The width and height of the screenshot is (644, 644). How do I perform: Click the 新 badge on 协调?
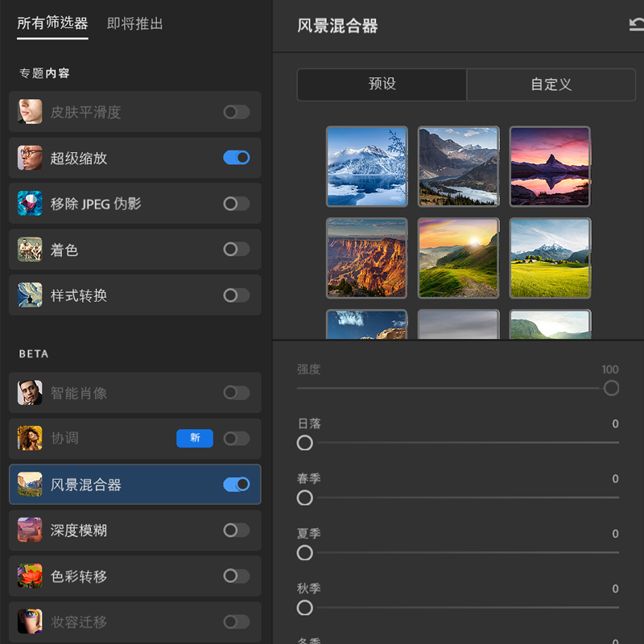click(195, 438)
